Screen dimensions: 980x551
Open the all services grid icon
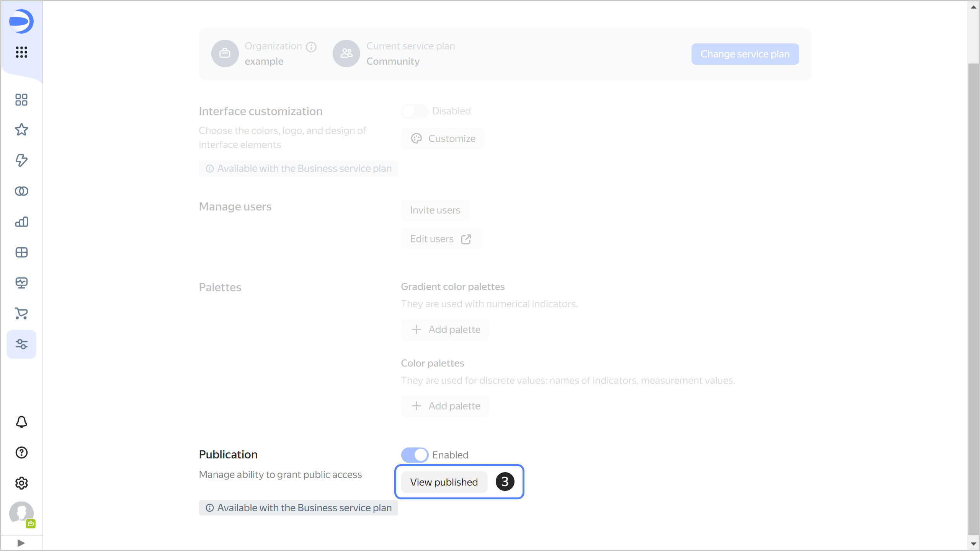click(x=21, y=52)
